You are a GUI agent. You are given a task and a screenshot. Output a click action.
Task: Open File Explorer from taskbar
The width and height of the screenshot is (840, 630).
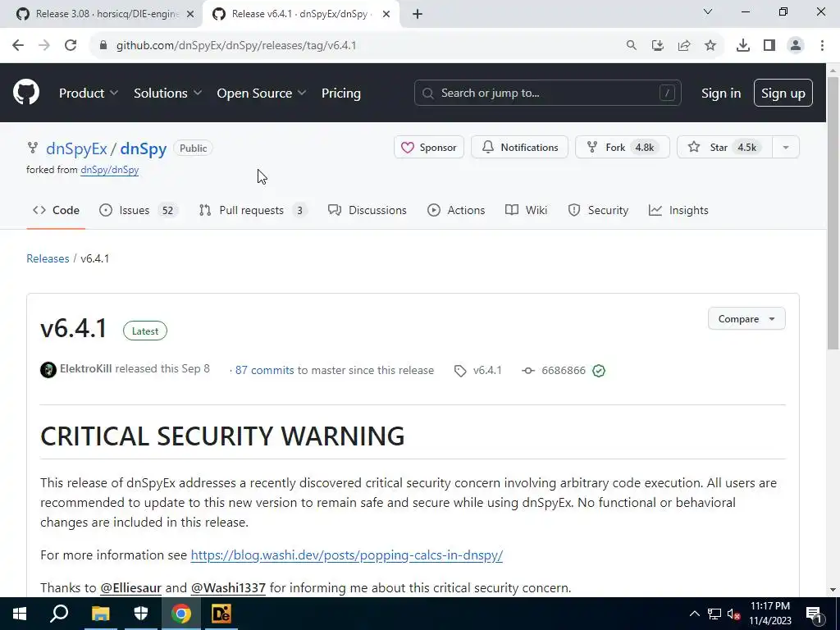100,614
